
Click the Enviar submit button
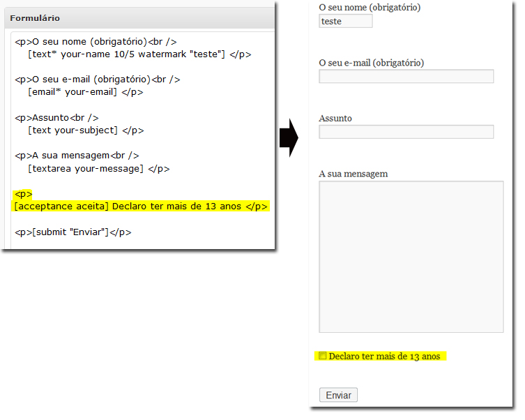tap(339, 395)
